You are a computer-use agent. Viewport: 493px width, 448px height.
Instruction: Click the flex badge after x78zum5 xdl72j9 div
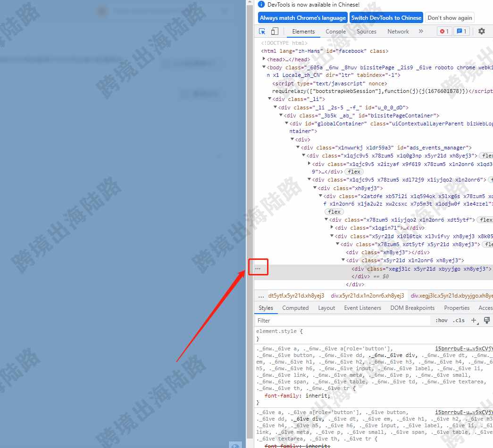pos(491,180)
